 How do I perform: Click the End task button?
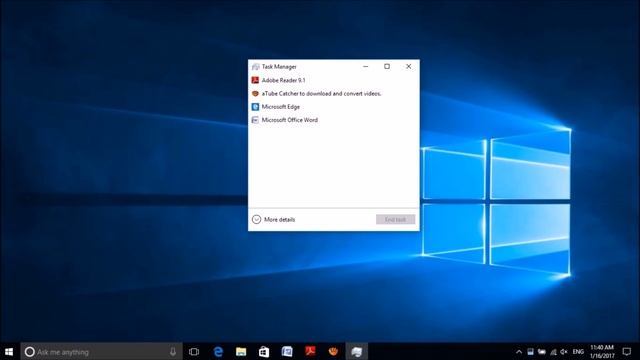[396, 220]
